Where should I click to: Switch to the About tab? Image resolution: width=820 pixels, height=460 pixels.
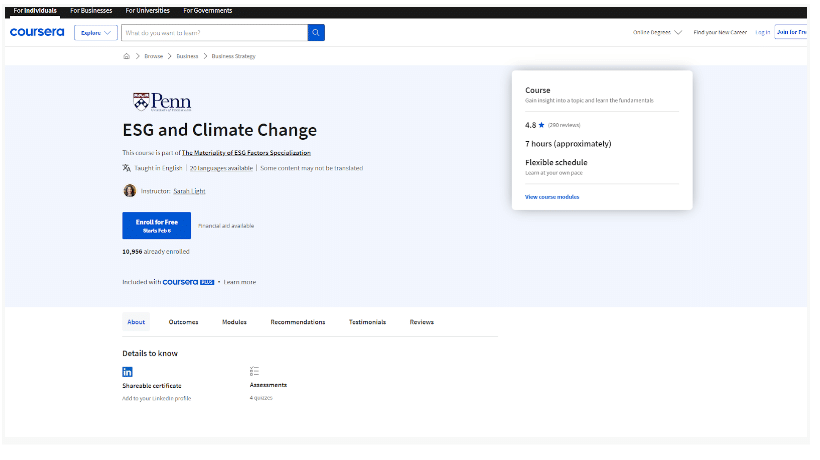point(136,322)
